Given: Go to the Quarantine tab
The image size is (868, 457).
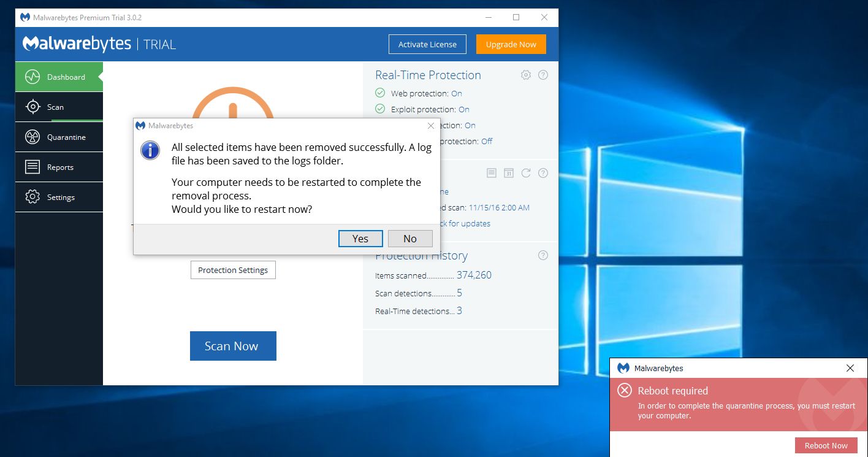Looking at the screenshot, I should tap(59, 137).
